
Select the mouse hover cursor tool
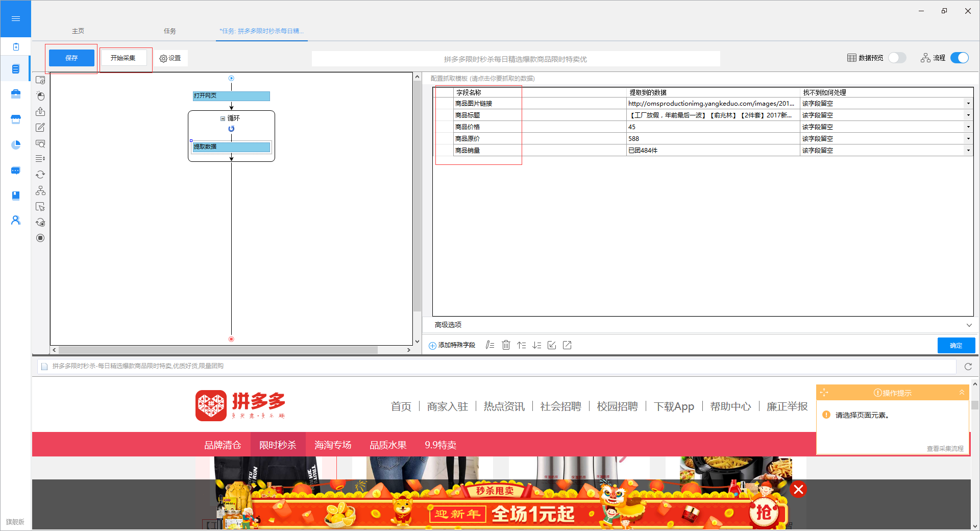tap(40, 206)
